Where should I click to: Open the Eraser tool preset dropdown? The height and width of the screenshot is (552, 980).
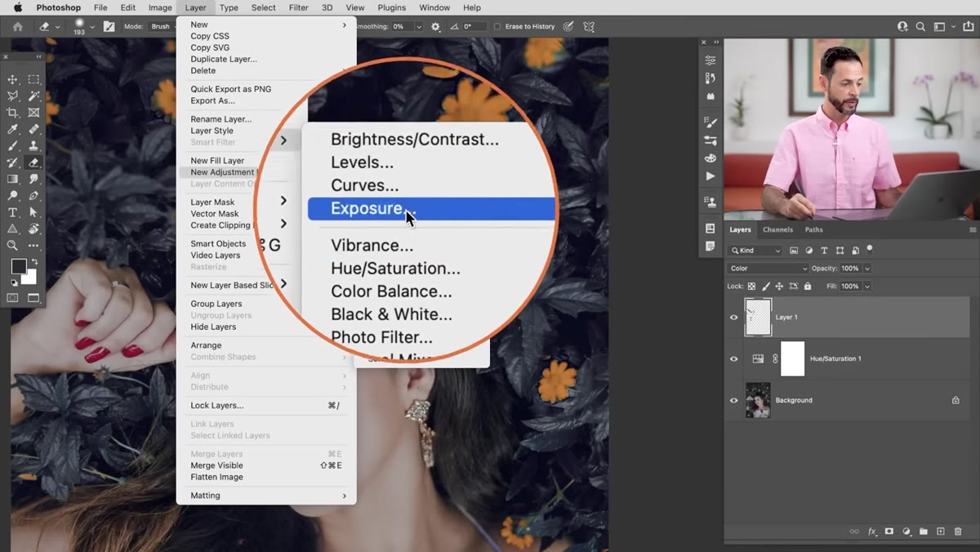[x=58, y=27]
